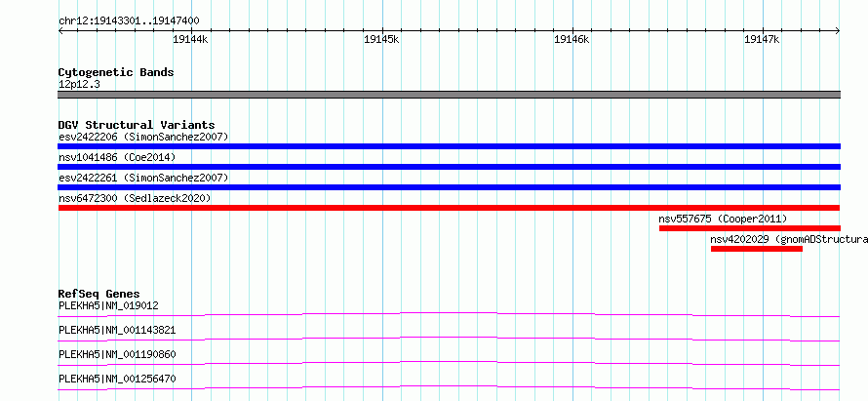This screenshot has height=401, width=868.
Task: Open the PLEKHA5|NM_001143821 transcript label
Action: [x=117, y=330]
